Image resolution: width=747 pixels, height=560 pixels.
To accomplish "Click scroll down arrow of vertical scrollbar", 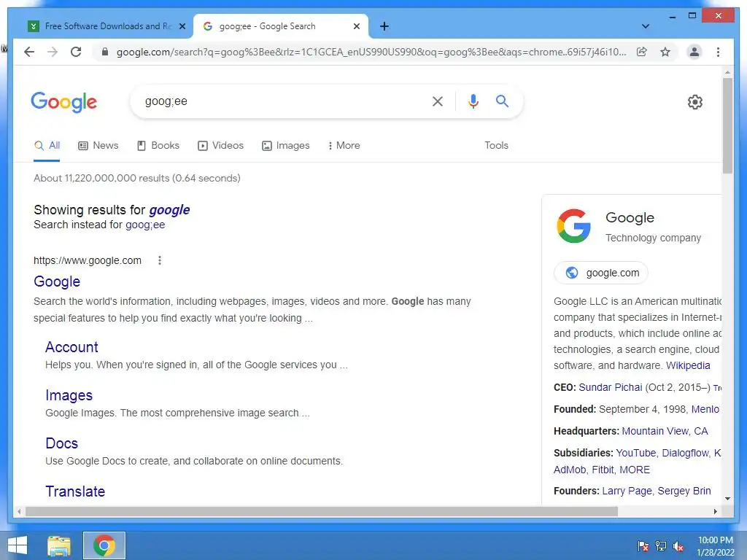I will [x=727, y=499].
